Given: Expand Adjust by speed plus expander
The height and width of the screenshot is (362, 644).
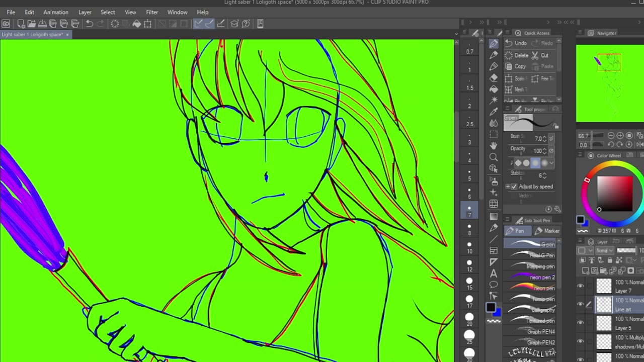Looking at the screenshot, I should pos(508,187).
